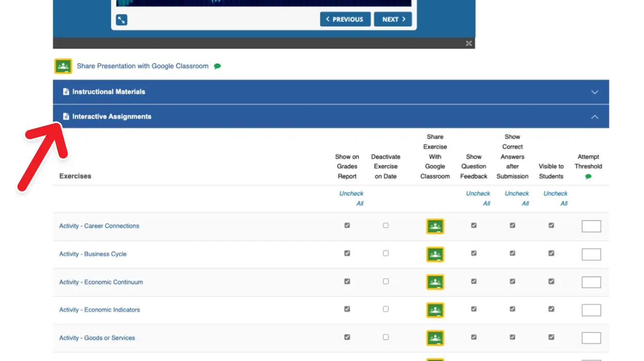Image resolution: width=644 pixels, height=361 pixels.
Task: Uncheck Visible to Students for Economic Indicators
Action: pyautogui.click(x=551, y=309)
